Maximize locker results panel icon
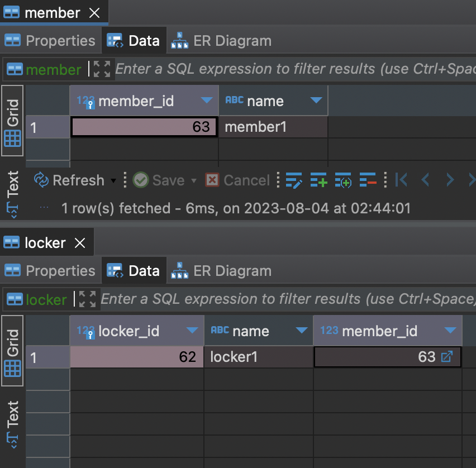 click(87, 299)
